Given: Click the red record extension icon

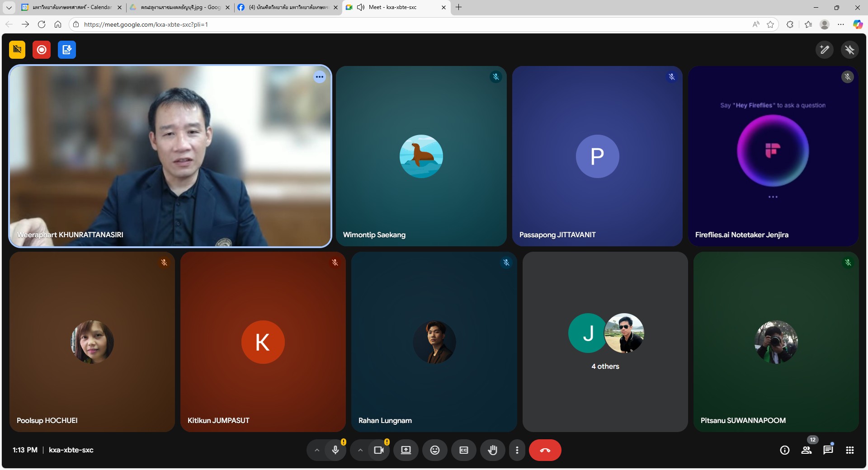Looking at the screenshot, I should (42, 50).
